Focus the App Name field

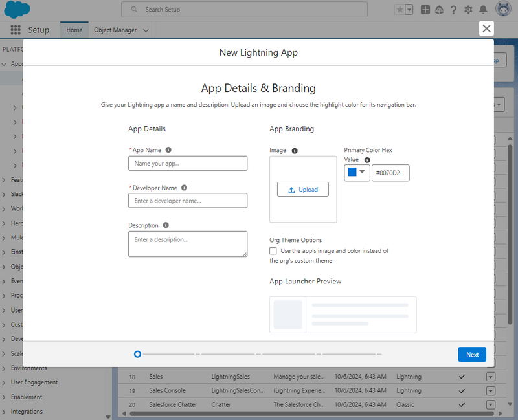click(x=188, y=164)
